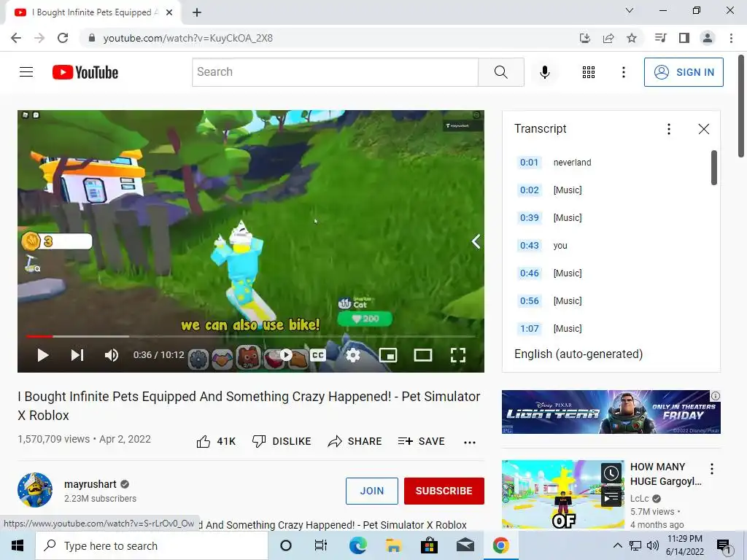The image size is (747, 560).
Task: Reload the current page
Action: point(63,38)
